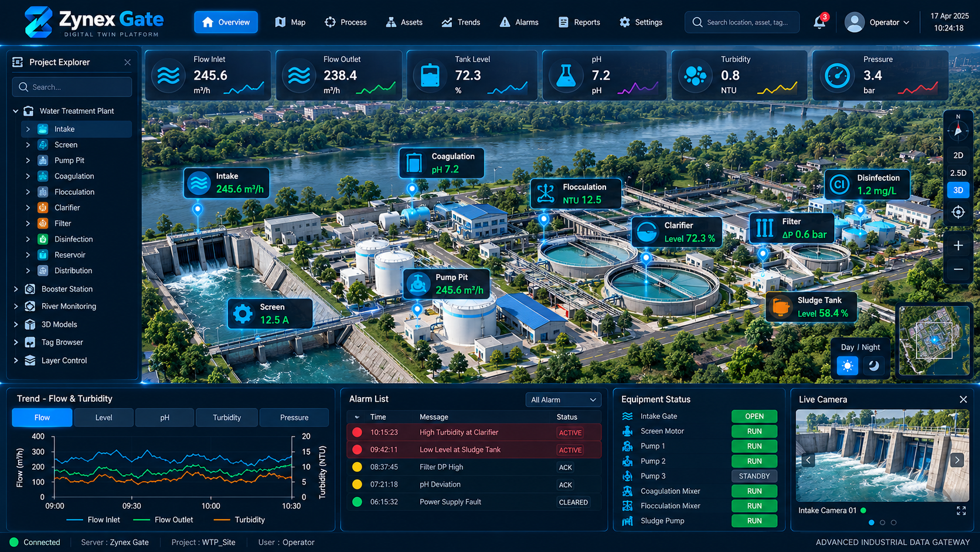The height and width of the screenshot is (552, 980).
Task: Switch trend to the Turbidity tab
Action: click(x=227, y=418)
